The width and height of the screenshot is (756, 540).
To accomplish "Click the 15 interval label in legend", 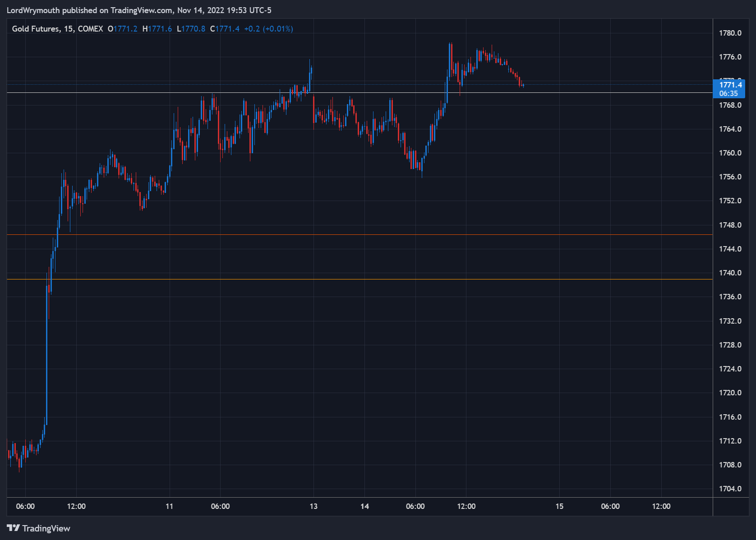I will coord(68,29).
